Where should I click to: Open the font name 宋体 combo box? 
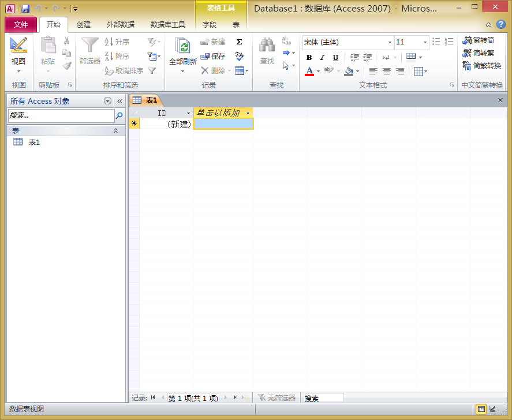(347, 42)
